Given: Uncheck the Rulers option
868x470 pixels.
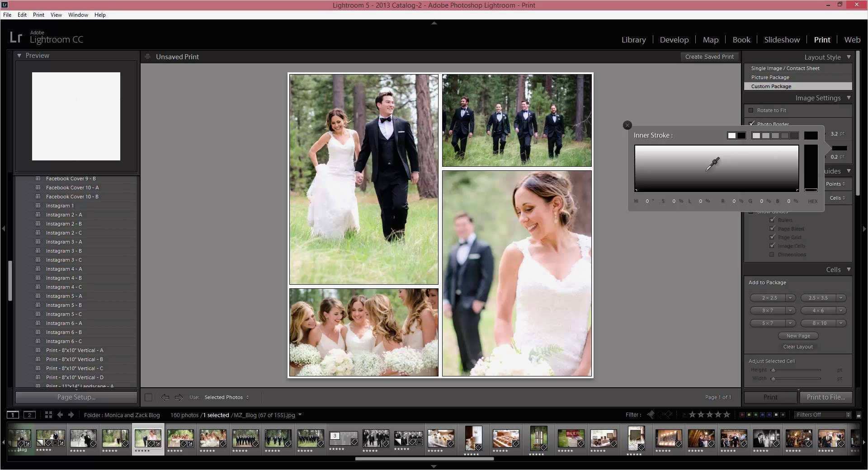Looking at the screenshot, I should pos(772,220).
